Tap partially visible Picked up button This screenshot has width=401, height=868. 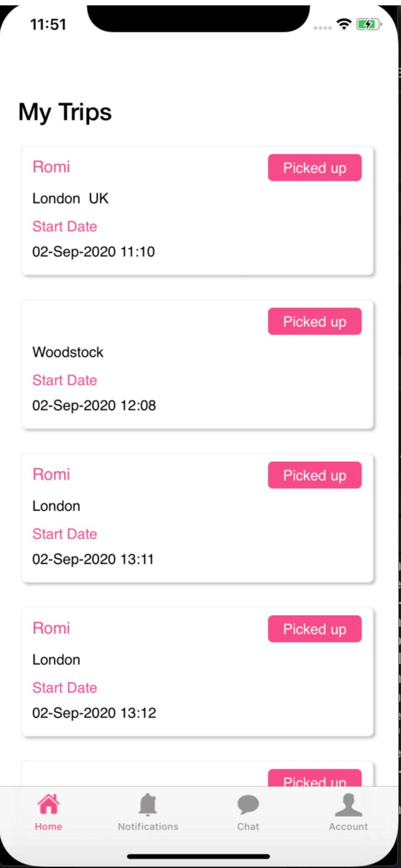click(315, 778)
